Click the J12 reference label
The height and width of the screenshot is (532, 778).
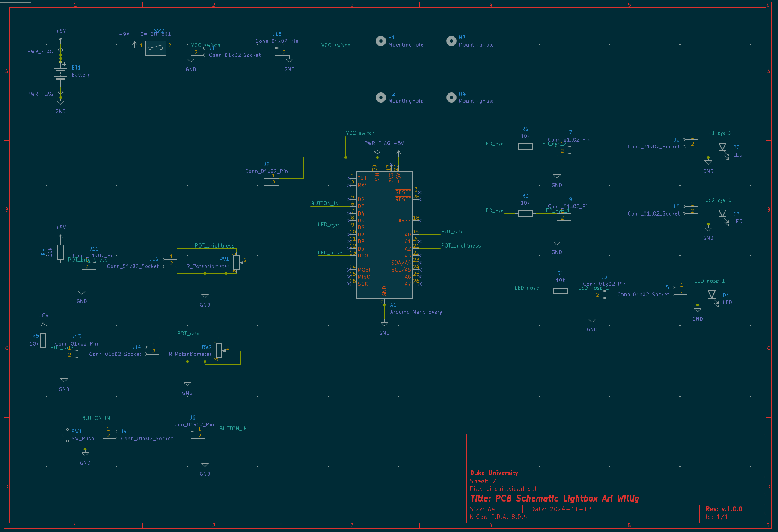[x=154, y=259]
